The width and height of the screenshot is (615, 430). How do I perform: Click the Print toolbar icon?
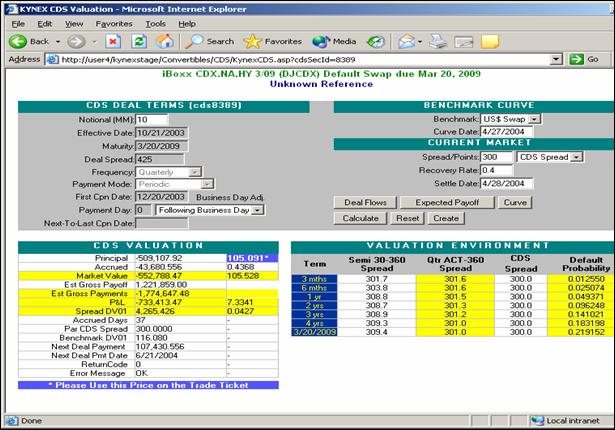click(438, 41)
